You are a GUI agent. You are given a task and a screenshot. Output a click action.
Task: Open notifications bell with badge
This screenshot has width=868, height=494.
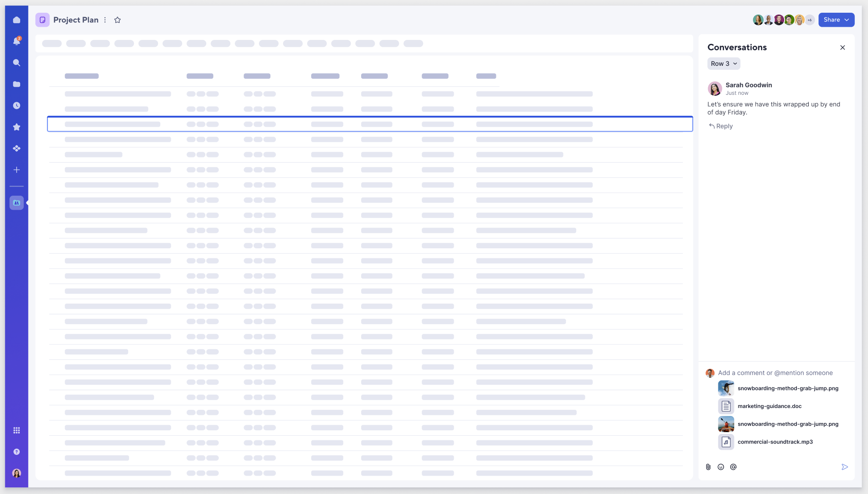coord(17,41)
